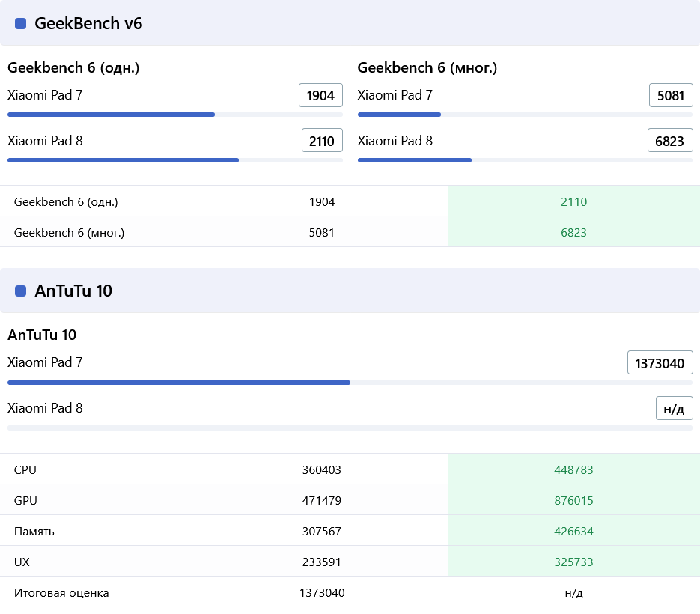Click the green CPU value 448783

(573, 469)
